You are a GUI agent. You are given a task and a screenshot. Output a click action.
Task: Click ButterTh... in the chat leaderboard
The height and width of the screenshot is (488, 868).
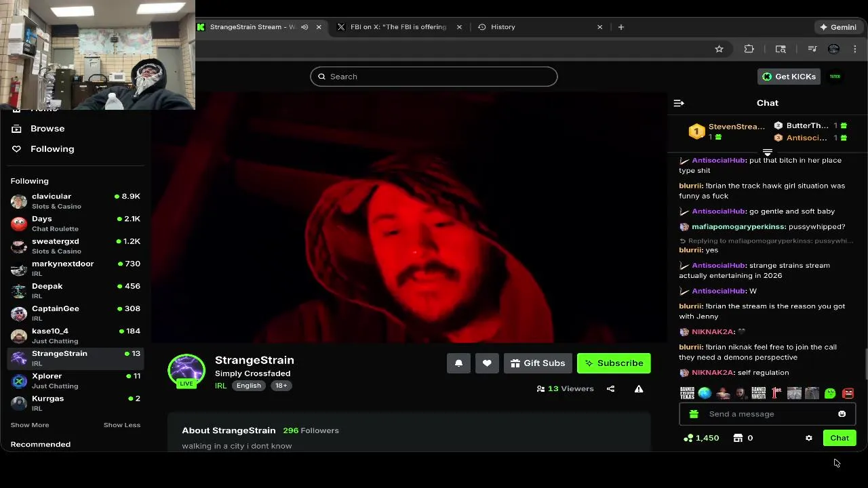[807, 125]
